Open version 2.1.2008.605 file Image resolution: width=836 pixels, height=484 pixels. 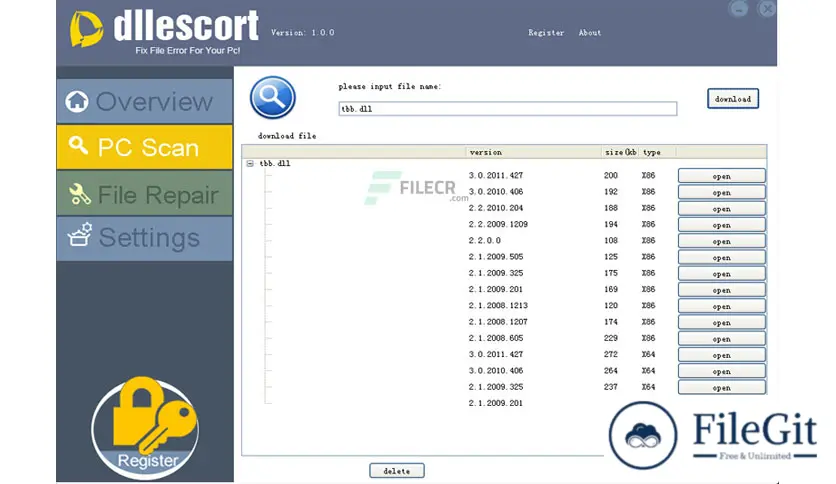(721, 338)
